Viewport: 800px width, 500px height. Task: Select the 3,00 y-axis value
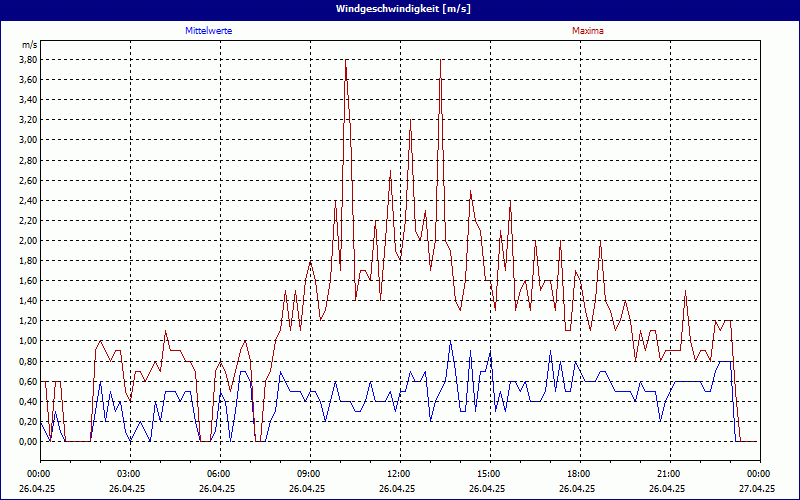(x=27, y=140)
